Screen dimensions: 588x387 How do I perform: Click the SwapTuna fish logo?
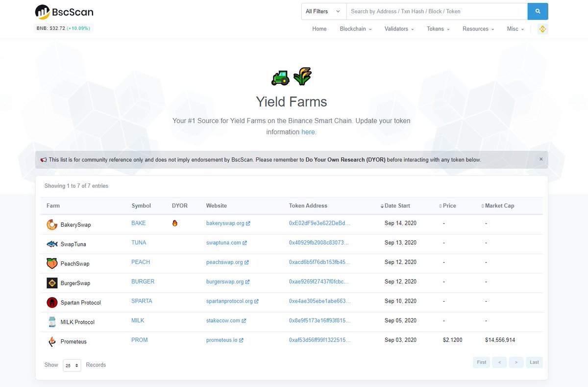tap(52, 244)
